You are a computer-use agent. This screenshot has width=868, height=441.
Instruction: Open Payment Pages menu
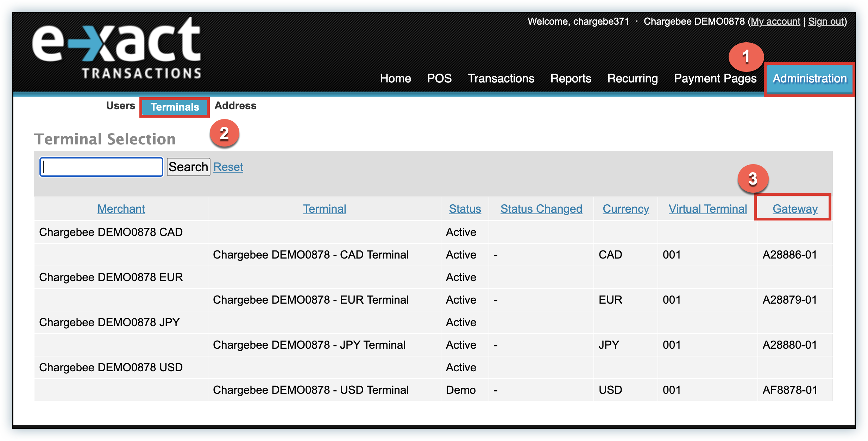(715, 79)
